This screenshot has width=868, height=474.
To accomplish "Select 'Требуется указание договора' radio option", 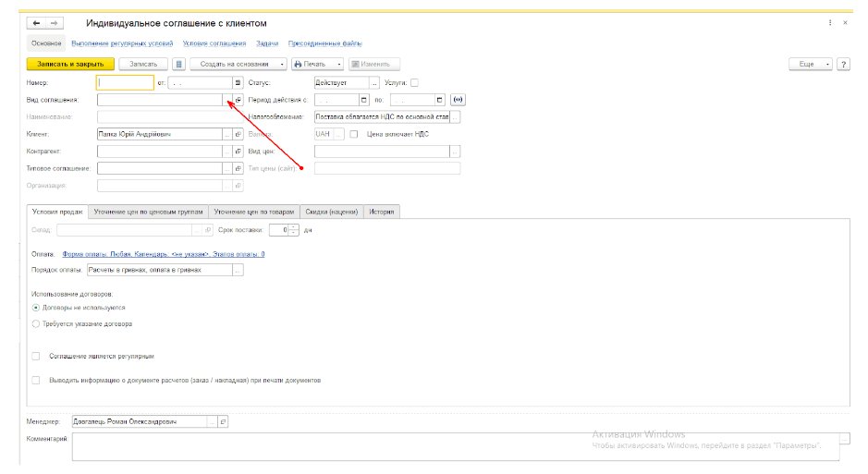I will coord(36,324).
